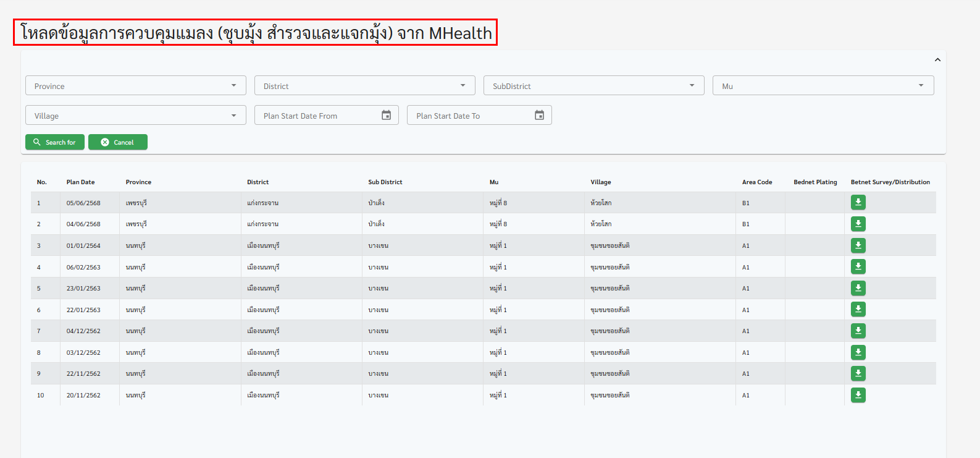The width and height of the screenshot is (980, 458).
Task: Open the SubDistrict dropdown
Action: pyautogui.click(x=593, y=86)
